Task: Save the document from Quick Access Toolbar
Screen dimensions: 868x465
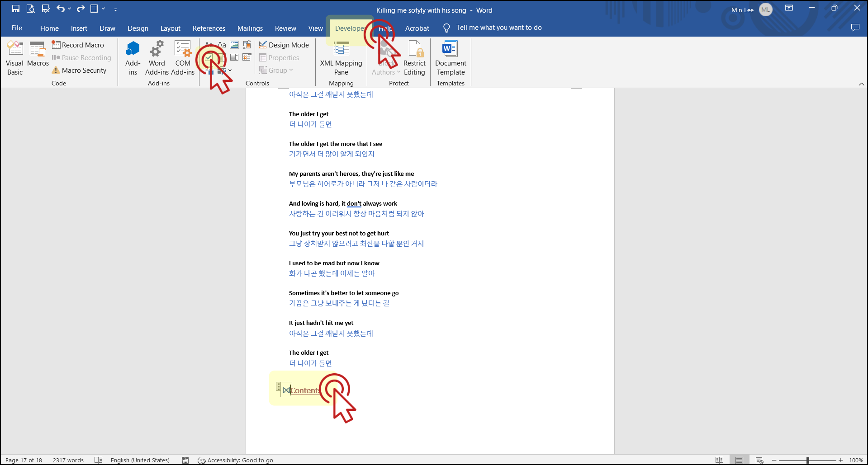Action: pos(16,9)
